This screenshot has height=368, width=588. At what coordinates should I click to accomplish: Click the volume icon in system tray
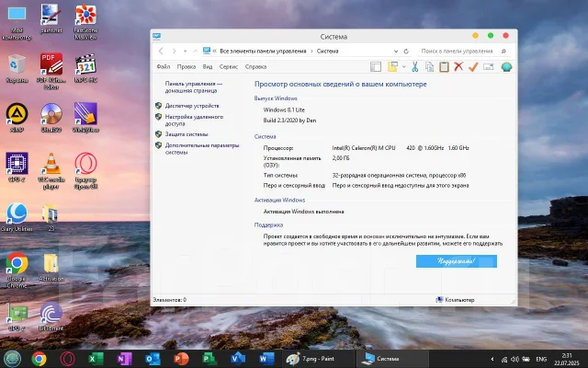coord(514,359)
